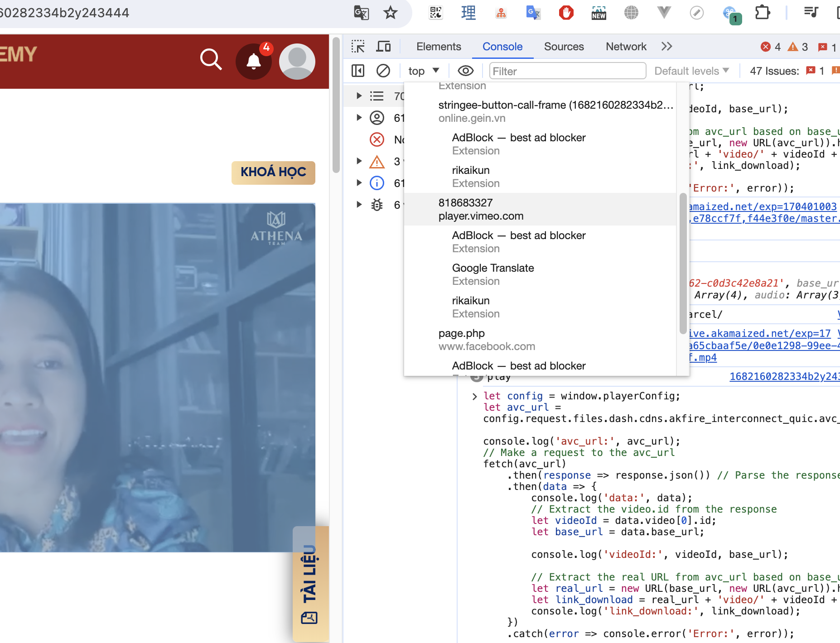Open the media controls playlist icon
840x643 pixels.
[811, 13]
